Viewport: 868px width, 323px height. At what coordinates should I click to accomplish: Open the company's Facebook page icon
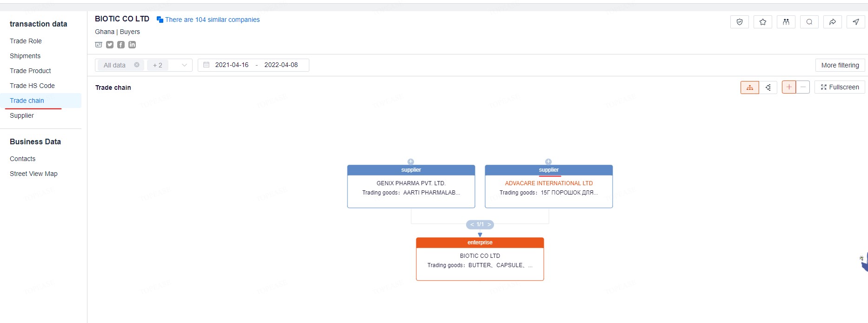click(x=121, y=45)
